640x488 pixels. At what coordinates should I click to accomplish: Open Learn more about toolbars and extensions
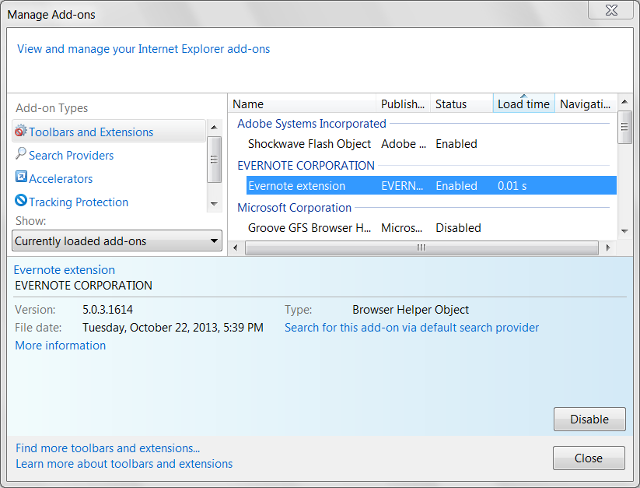[124, 464]
